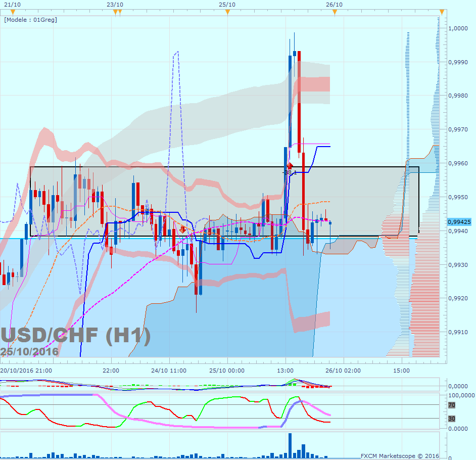Click the orange marker at the far right end of the top time bar
The image size is (476, 460).
click(442, 12)
